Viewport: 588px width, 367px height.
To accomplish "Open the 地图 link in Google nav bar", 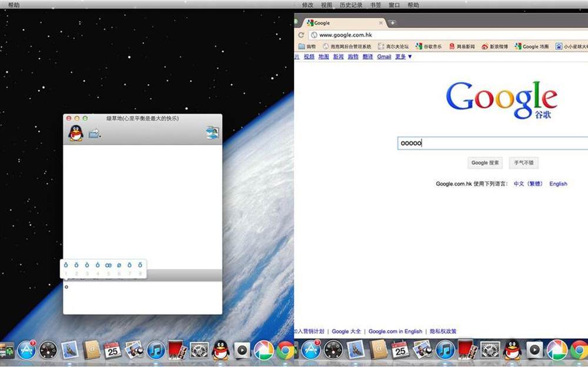I will (x=323, y=56).
